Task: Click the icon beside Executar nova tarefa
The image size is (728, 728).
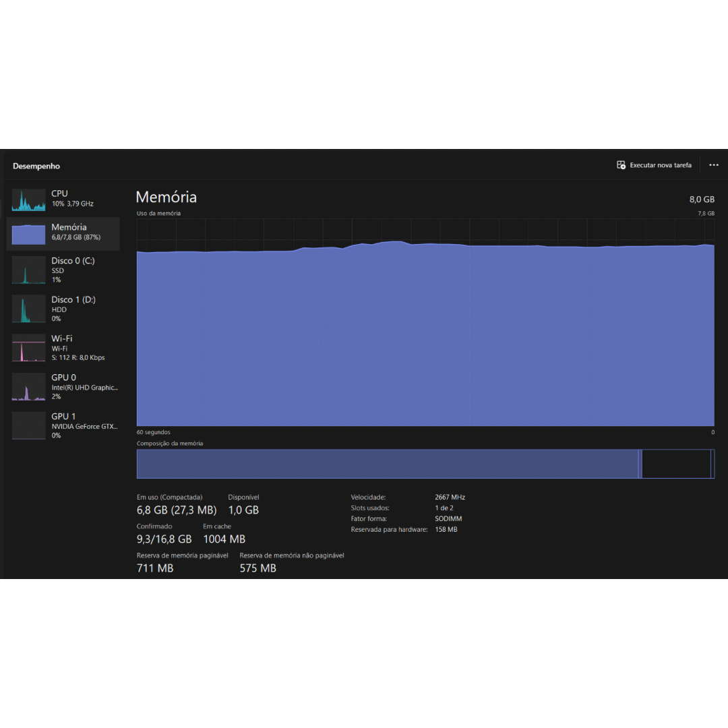Action: pyautogui.click(x=621, y=165)
